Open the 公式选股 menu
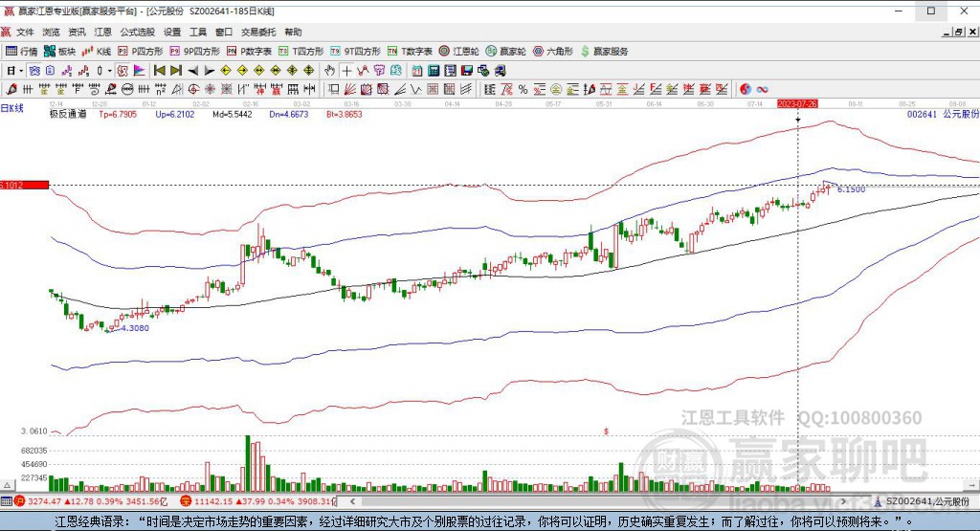980x531 pixels. click(138, 32)
